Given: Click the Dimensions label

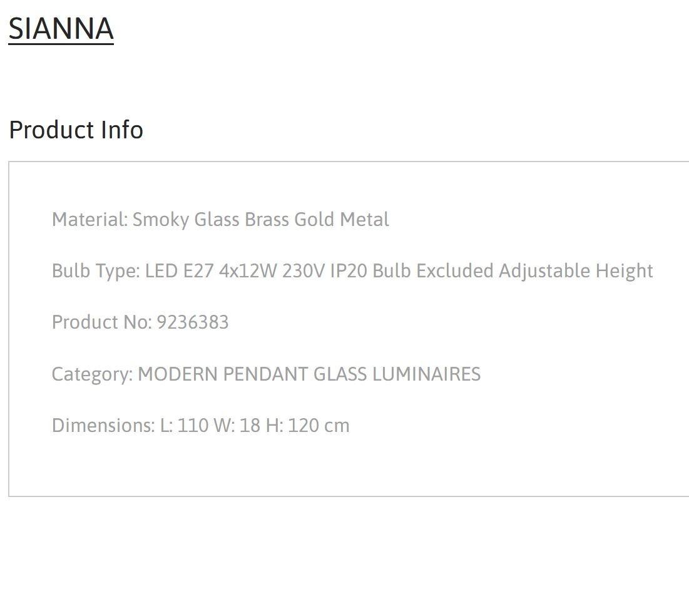Looking at the screenshot, I should [103, 426].
